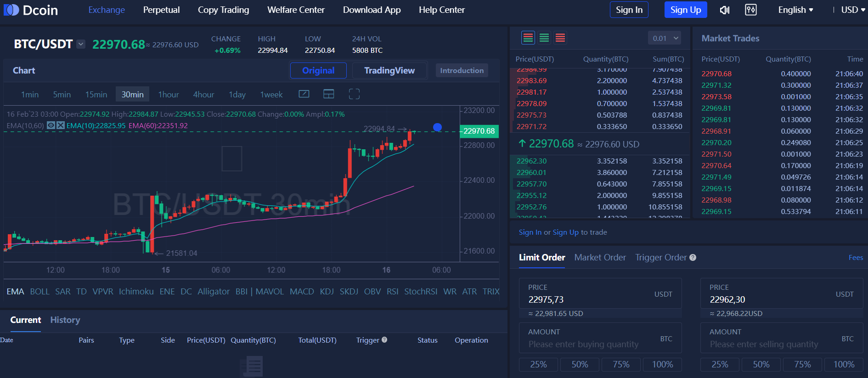Click sell PRICE input field
The image size is (868, 378).
click(x=782, y=293)
